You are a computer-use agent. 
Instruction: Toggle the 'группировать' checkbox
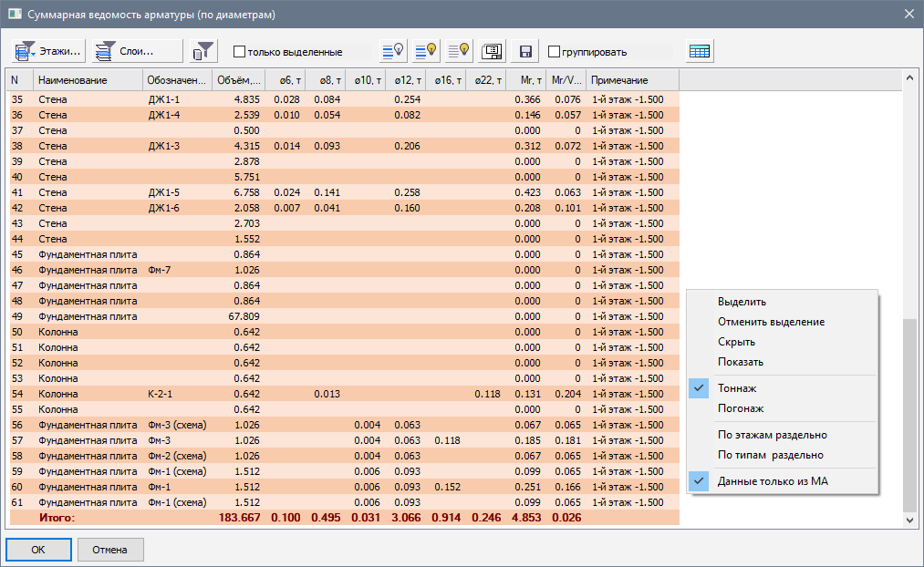pyautogui.click(x=555, y=52)
